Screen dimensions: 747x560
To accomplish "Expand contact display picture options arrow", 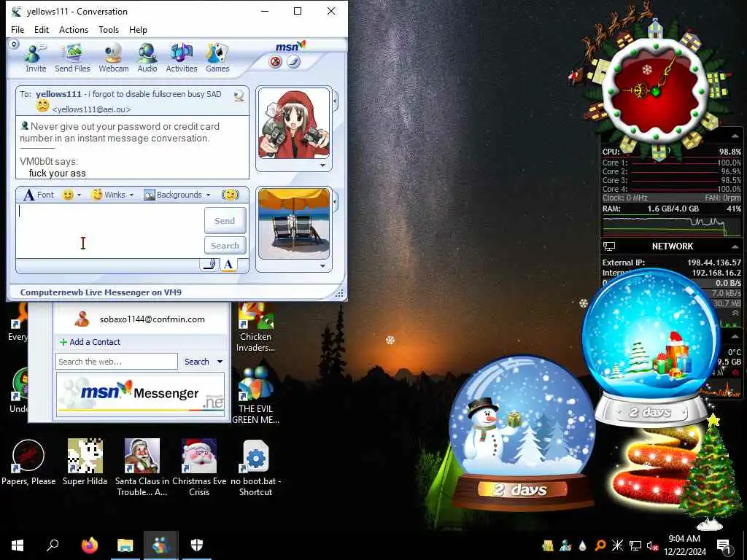I will tap(323, 166).
